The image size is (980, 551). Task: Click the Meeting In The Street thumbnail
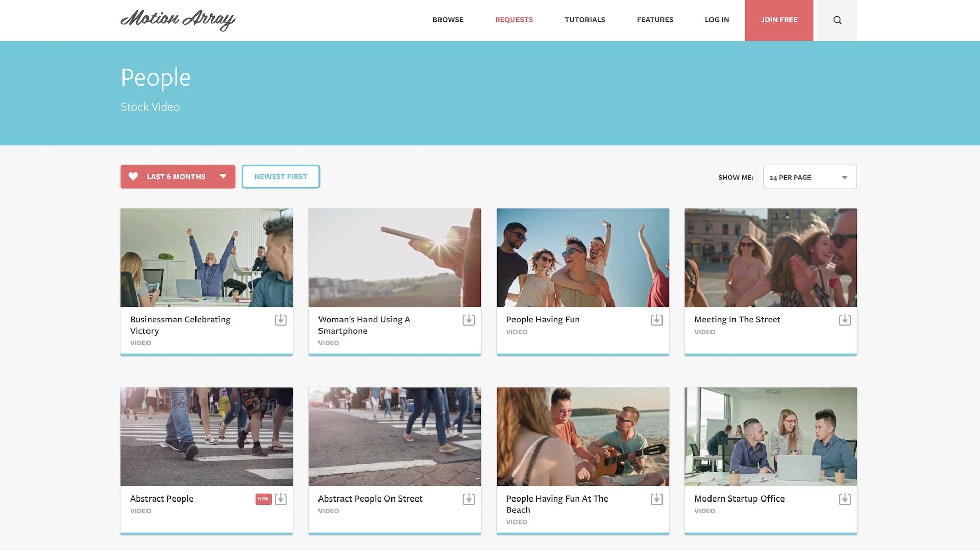tap(771, 258)
